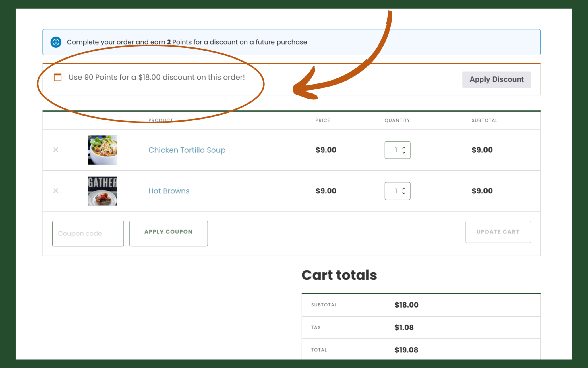Increase Hot Browns quantity with the up arrow
This screenshot has width=588, height=368.
[403, 188]
